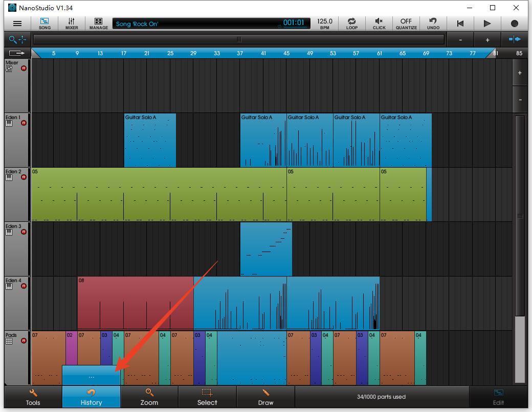Open the Manage panel
This screenshot has height=412, width=532.
tap(98, 24)
